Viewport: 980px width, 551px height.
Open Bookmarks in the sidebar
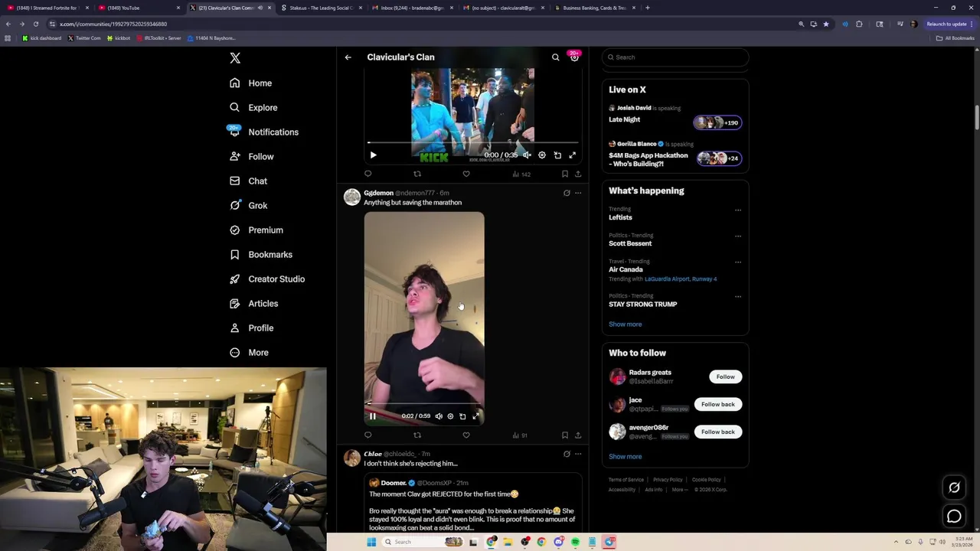(x=260, y=254)
